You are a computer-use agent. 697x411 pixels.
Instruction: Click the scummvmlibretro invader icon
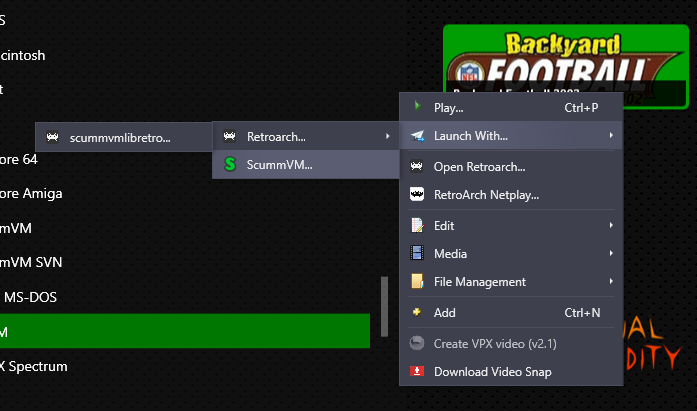point(52,137)
